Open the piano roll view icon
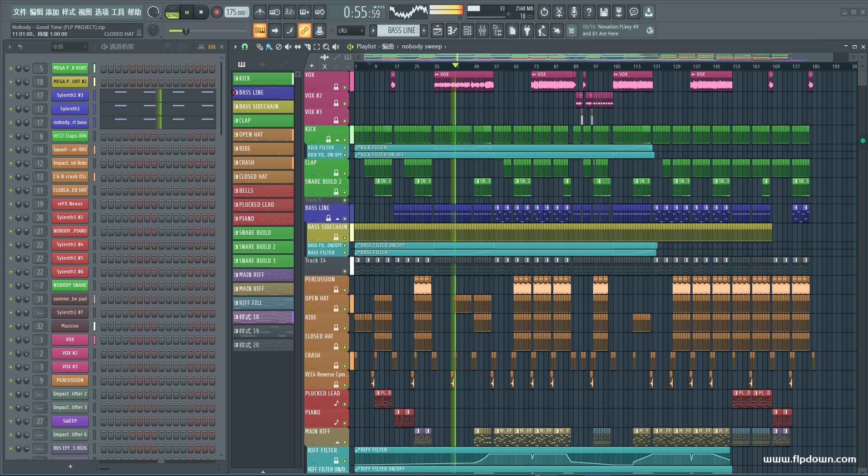This screenshot has width=868, height=476. 453,31
